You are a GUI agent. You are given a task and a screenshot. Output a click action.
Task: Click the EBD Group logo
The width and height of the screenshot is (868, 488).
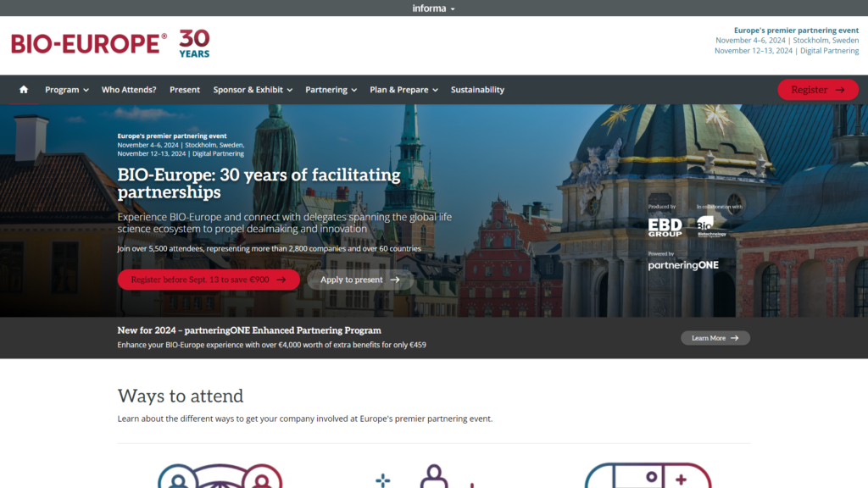(665, 227)
